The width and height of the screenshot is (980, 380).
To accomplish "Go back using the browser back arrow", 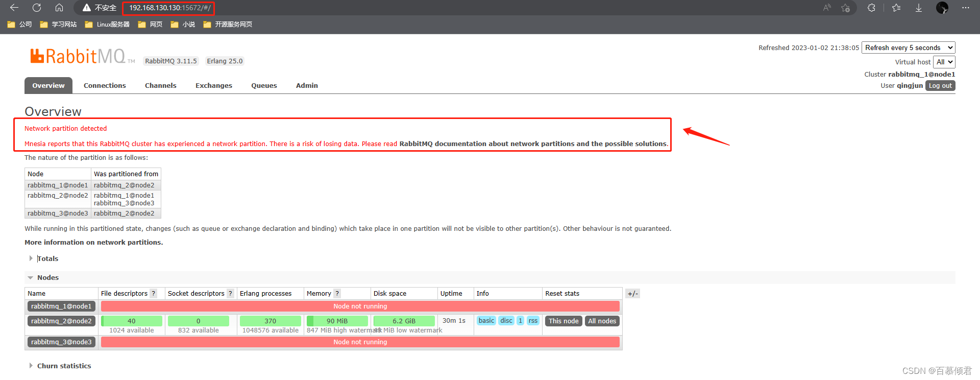I will [x=14, y=8].
